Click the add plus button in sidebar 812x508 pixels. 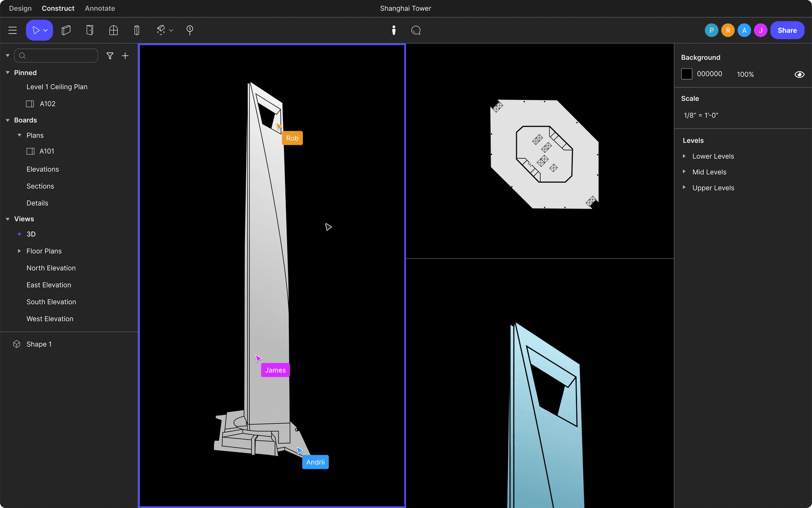(x=125, y=56)
